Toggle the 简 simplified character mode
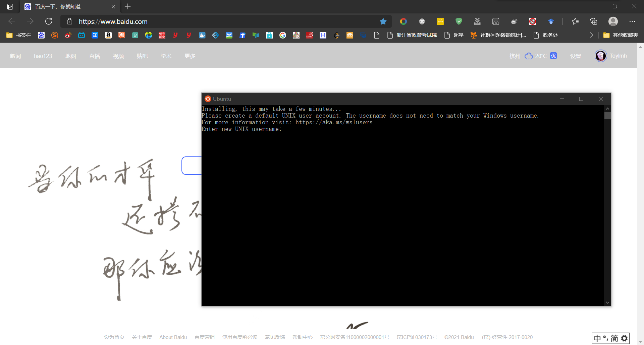Viewport: 644px width, 345px height. (614, 338)
